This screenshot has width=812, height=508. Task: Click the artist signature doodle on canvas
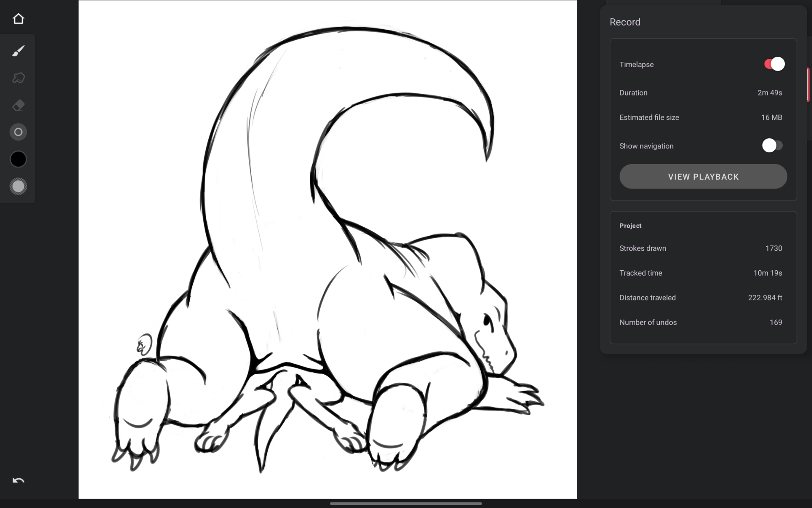click(x=144, y=345)
